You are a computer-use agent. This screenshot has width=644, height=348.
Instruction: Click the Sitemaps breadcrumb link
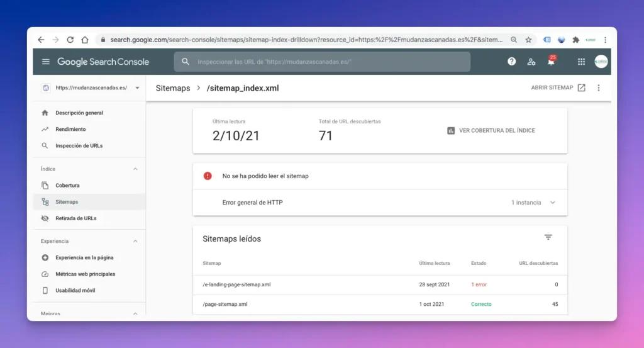click(173, 88)
